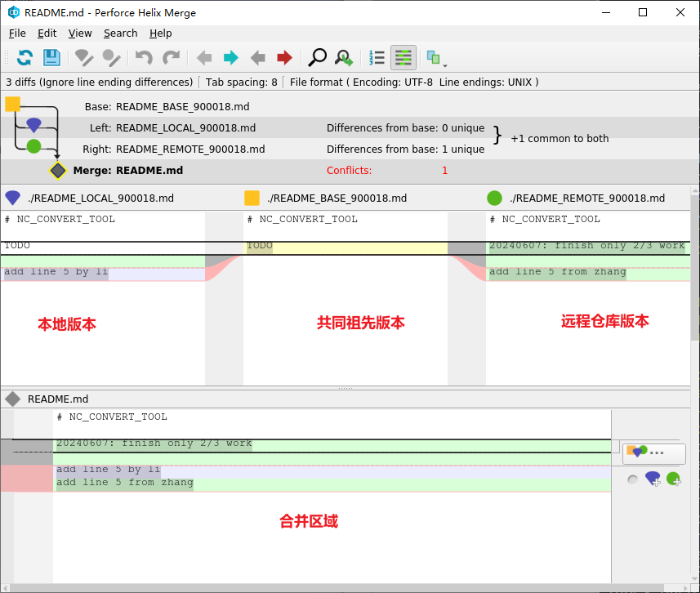The image size is (700, 593).
Task: Click the first greyed-out edit icon
Action: [84, 58]
